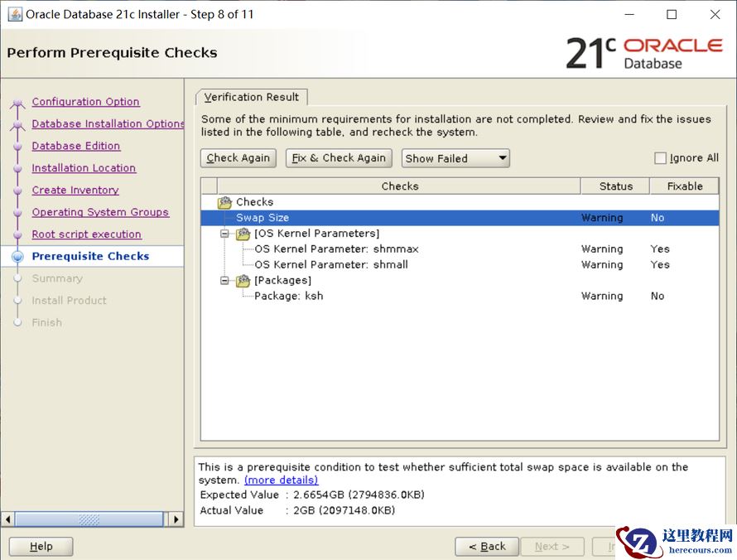This screenshot has width=737, height=560.
Task: Click the Yes fixable value for shmall
Action: pyautogui.click(x=660, y=265)
